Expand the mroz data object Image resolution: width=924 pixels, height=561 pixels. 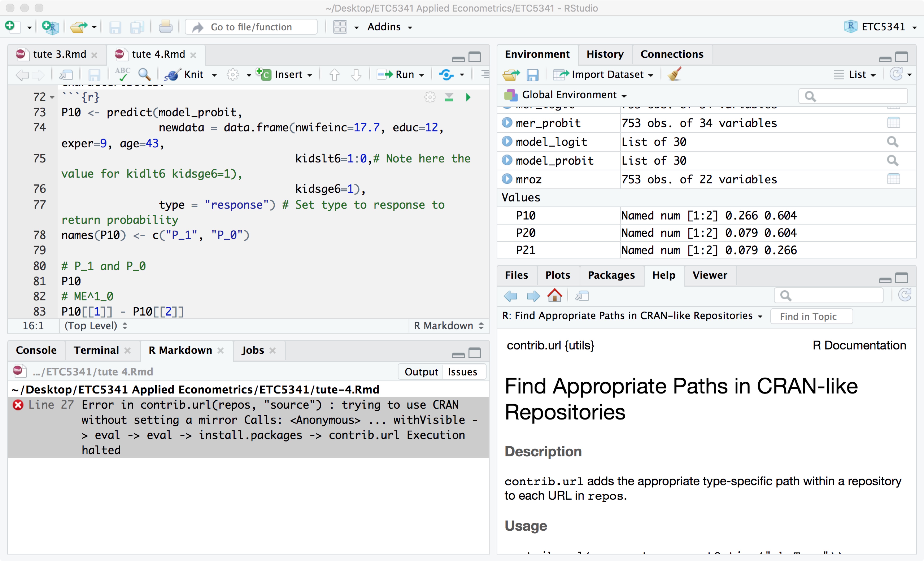[507, 179]
